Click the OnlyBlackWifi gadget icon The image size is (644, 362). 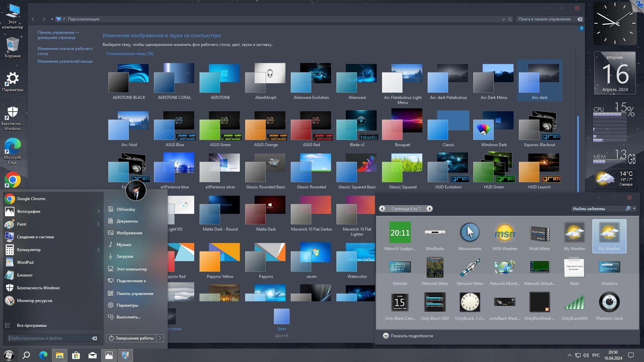point(574,302)
